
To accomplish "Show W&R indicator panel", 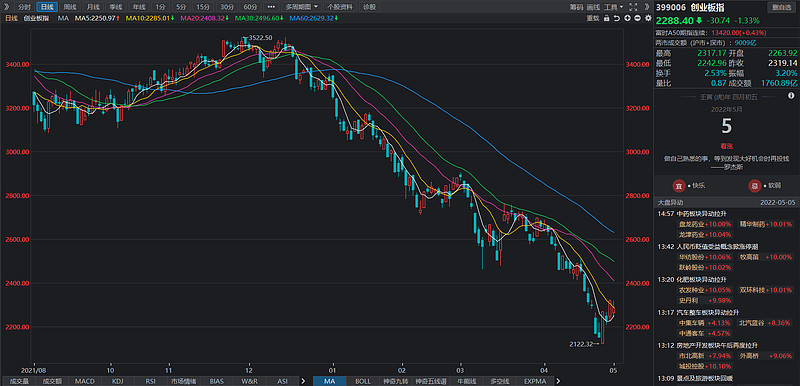I will 249,381.
